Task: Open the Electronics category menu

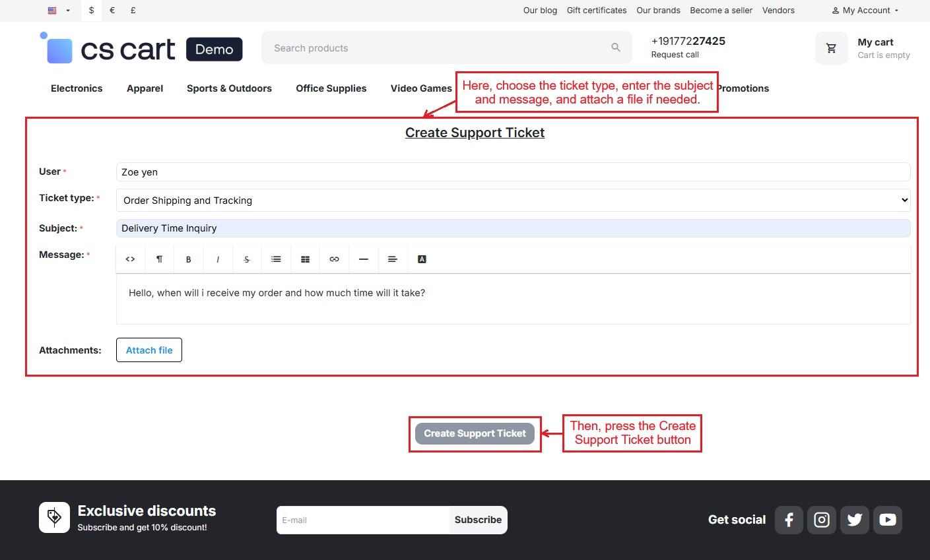Action: pos(77,88)
